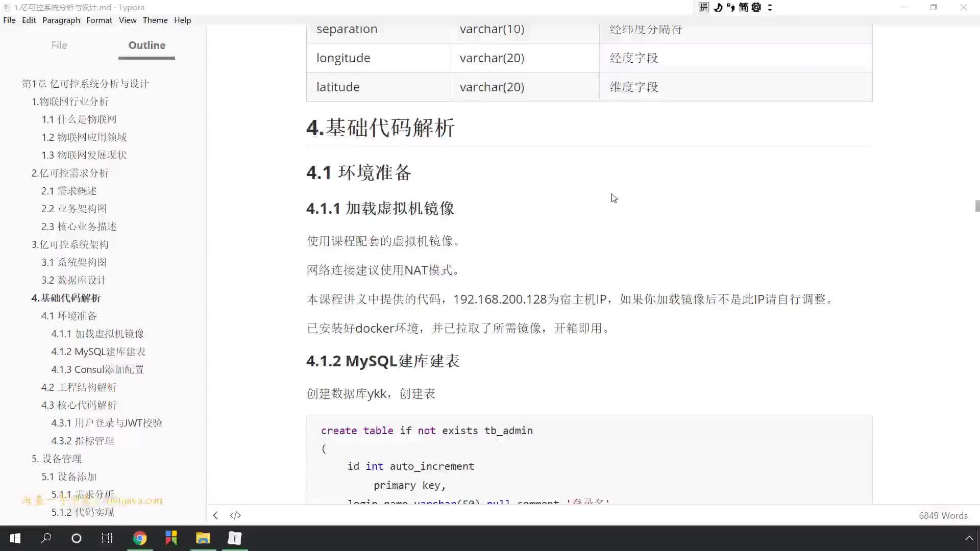This screenshot has height=551, width=980.
Task: Open colorful app icon next to Chrome
Action: coord(171,538)
